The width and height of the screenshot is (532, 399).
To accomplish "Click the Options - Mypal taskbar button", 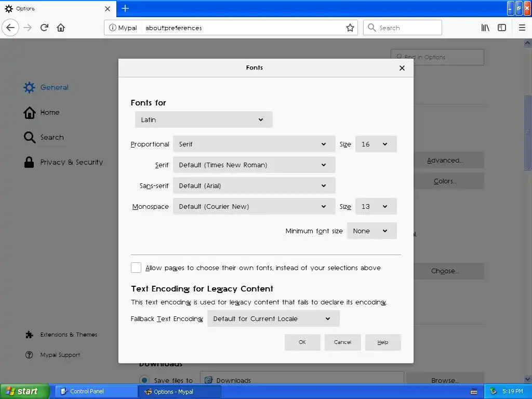I will (180, 392).
